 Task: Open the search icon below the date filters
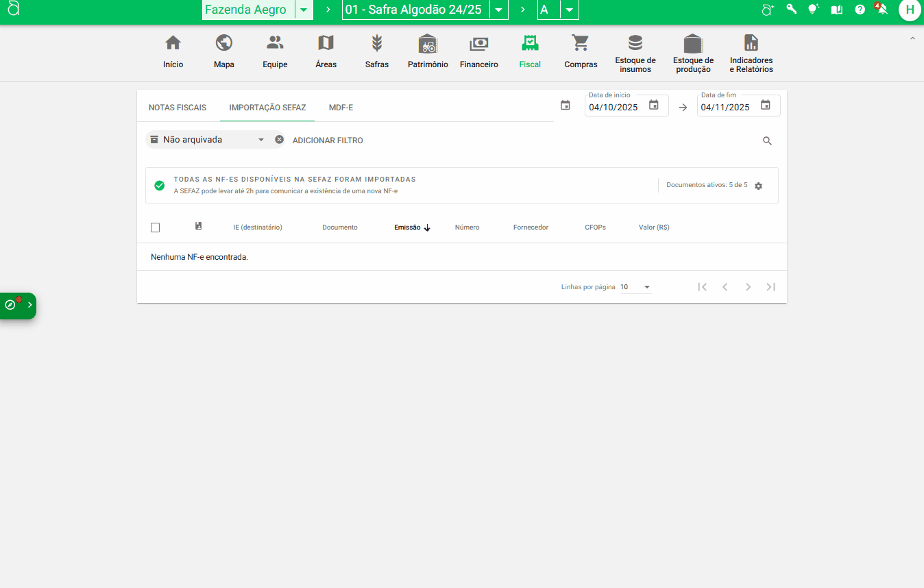click(x=767, y=140)
